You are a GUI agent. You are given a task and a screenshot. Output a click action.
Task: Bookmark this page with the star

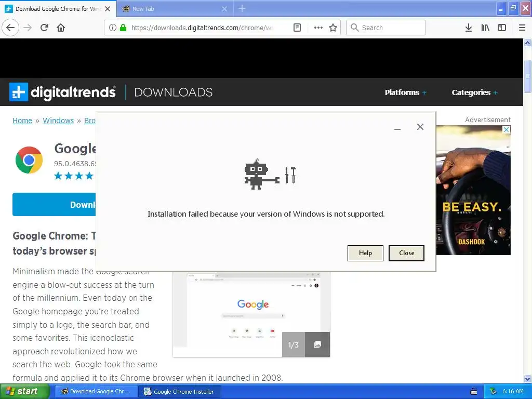333,28
